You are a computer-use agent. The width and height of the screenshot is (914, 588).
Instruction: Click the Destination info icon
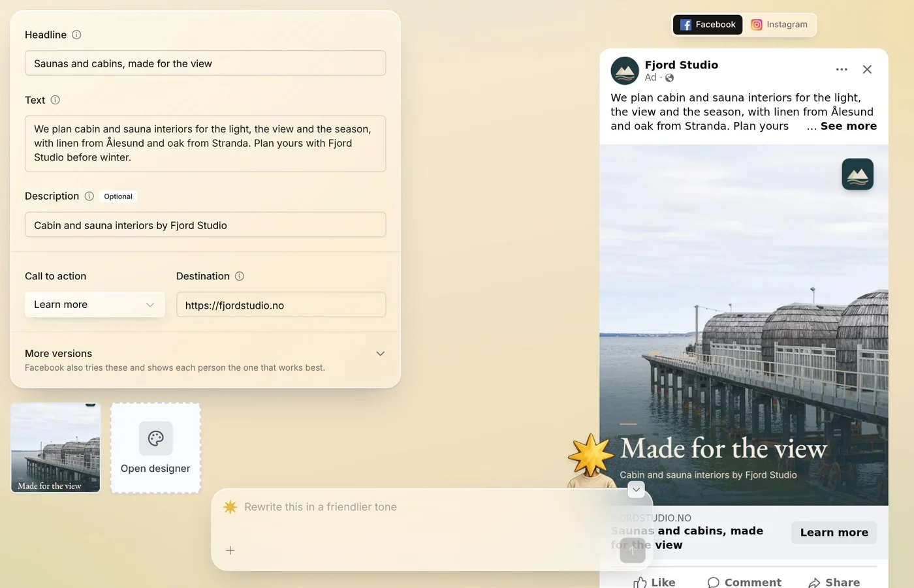pos(240,276)
